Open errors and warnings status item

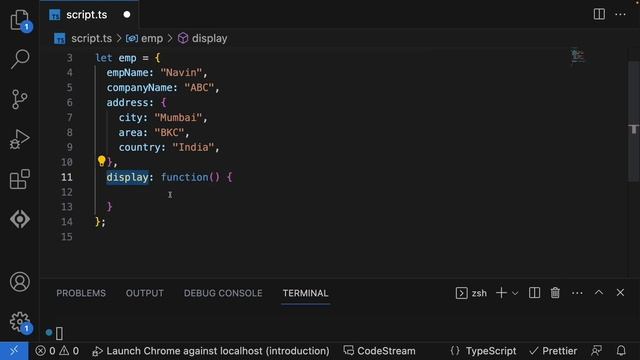click(x=57, y=351)
